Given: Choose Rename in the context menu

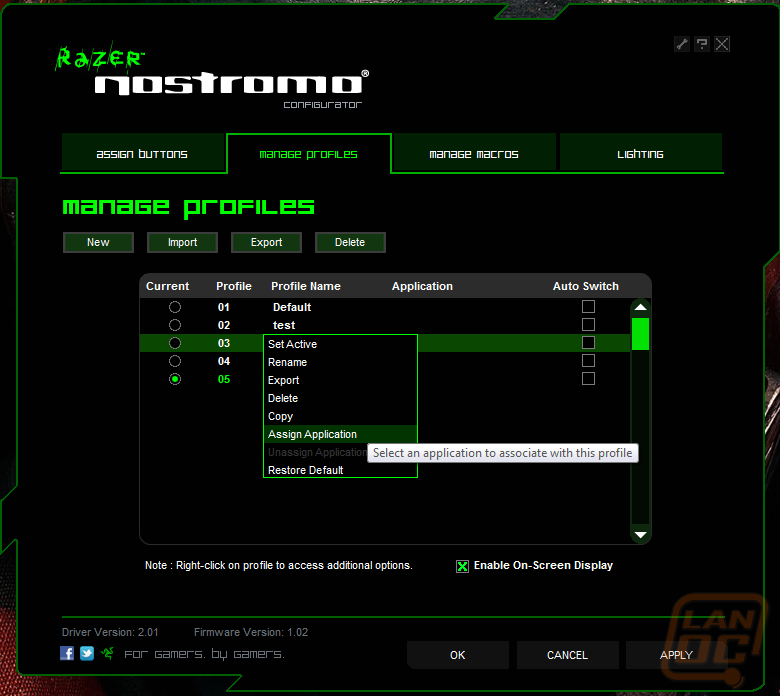Looking at the screenshot, I should coord(340,362).
